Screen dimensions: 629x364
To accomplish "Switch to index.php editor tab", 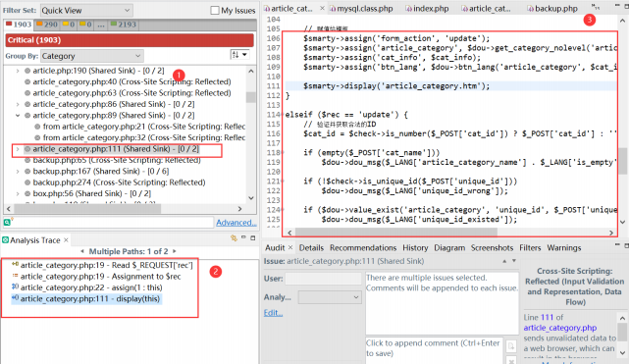I will click(x=427, y=9).
